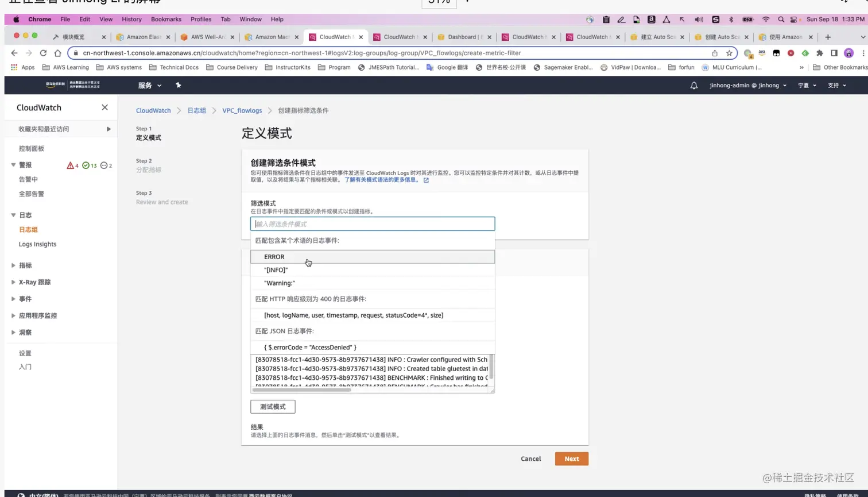The width and height of the screenshot is (868, 497).
Task: Open macOS Spotlight search icon
Action: (x=781, y=20)
